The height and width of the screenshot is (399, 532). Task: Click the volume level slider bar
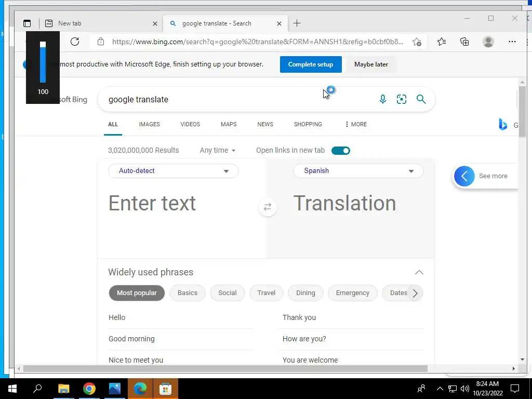(43, 62)
